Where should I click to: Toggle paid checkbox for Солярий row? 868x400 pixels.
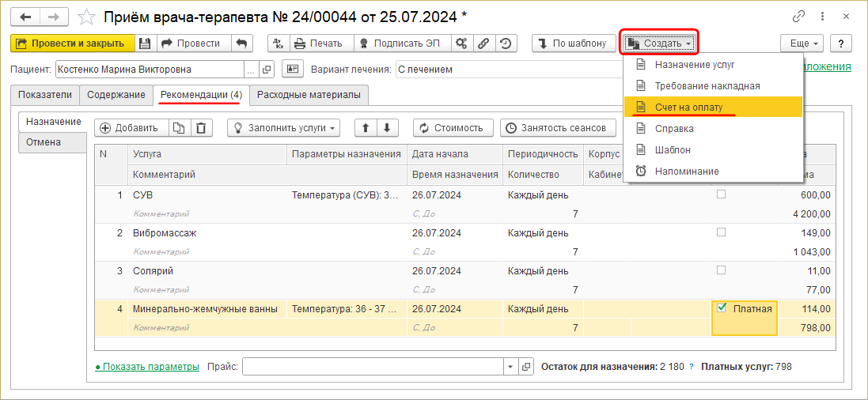721,270
